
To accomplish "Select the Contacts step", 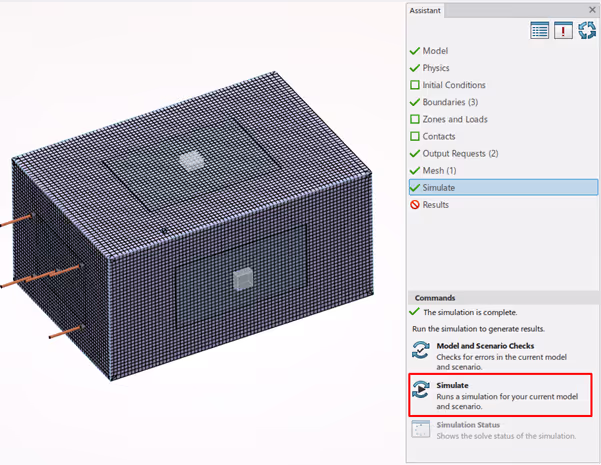I will [x=439, y=136].
